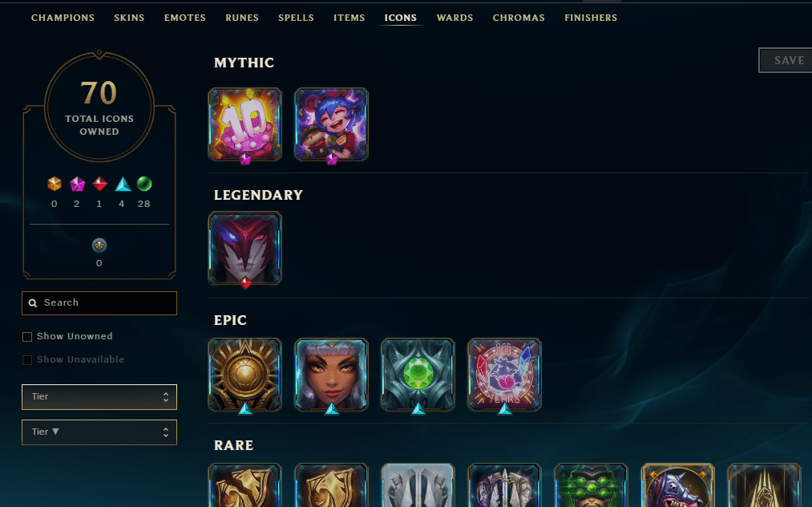Switch to the Champions tab

click(63, 18)
